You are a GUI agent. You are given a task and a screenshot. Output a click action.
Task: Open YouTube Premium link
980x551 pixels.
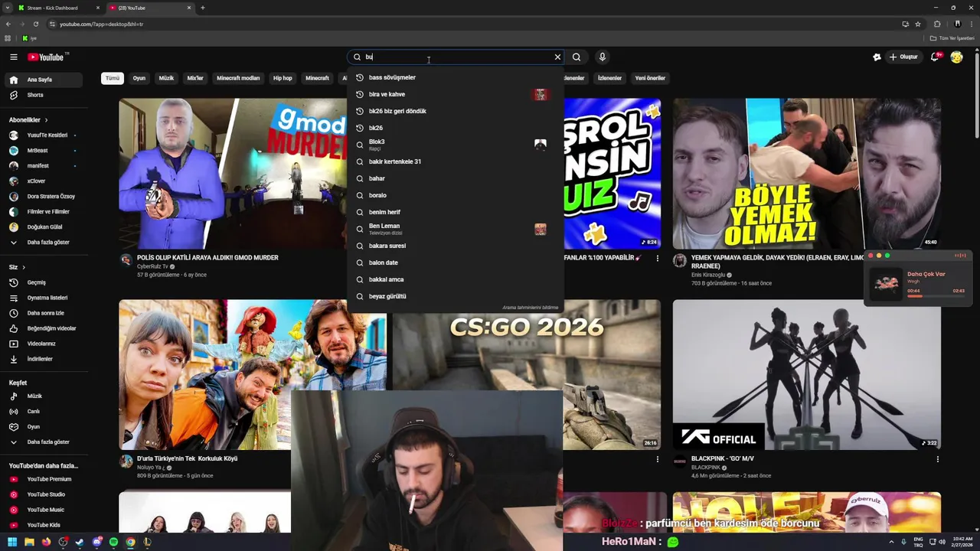(43, 479)
